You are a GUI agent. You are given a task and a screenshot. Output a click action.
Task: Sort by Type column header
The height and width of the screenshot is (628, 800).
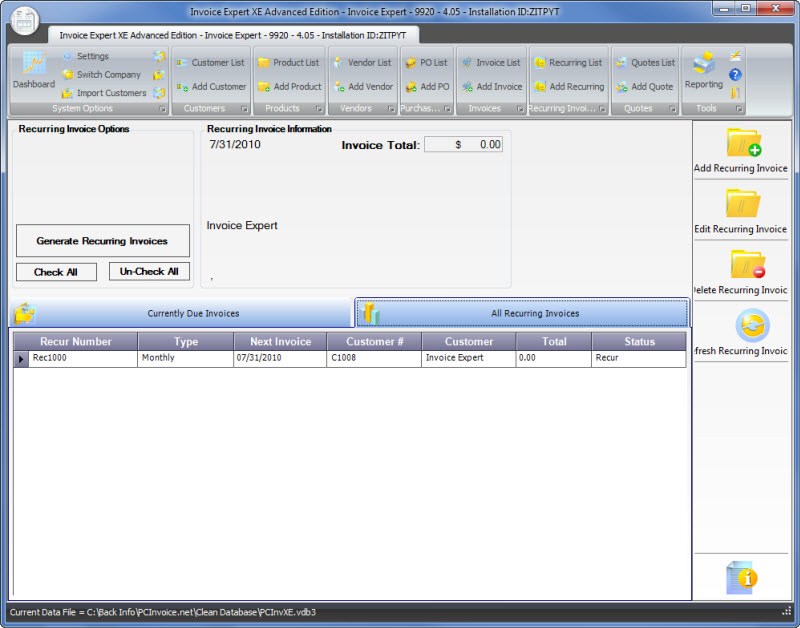(186, 342)
